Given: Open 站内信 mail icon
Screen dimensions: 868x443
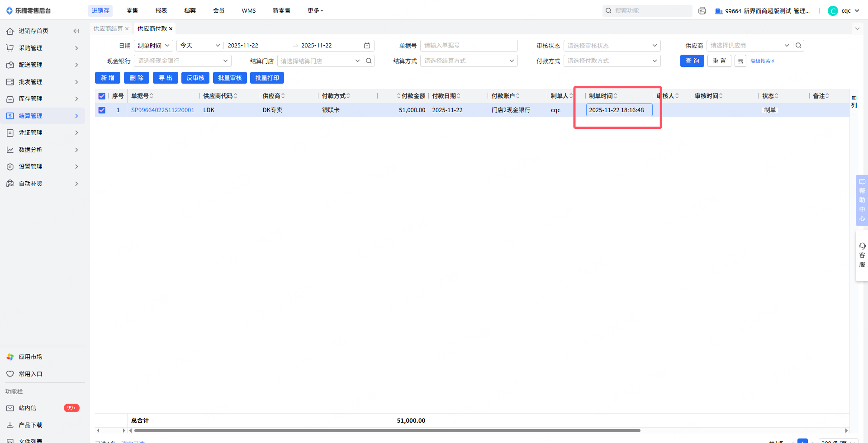Looking at the screenshot, I should (10, 408).
